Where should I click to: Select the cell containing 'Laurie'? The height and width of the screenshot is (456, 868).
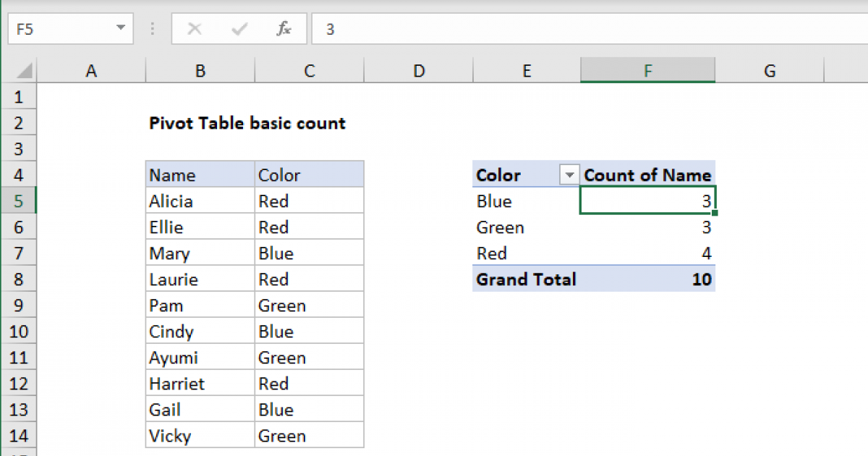pos(200,279)
